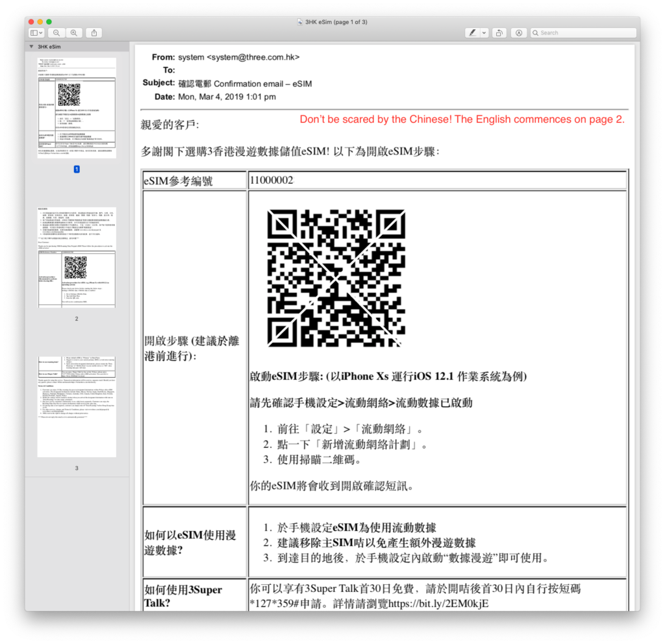Open the highlight color dropdown arrow

click(x=484, y=32)
